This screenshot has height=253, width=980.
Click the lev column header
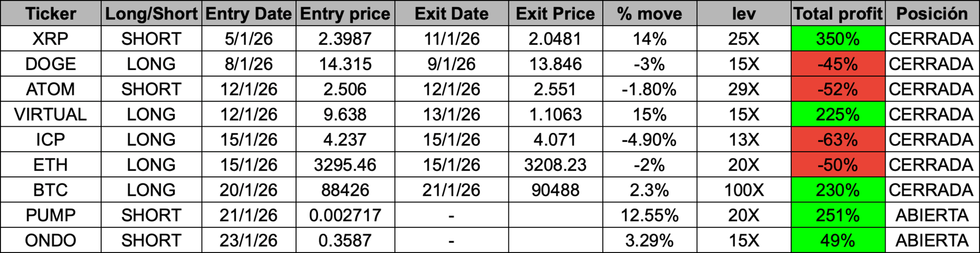click(744, 13)
